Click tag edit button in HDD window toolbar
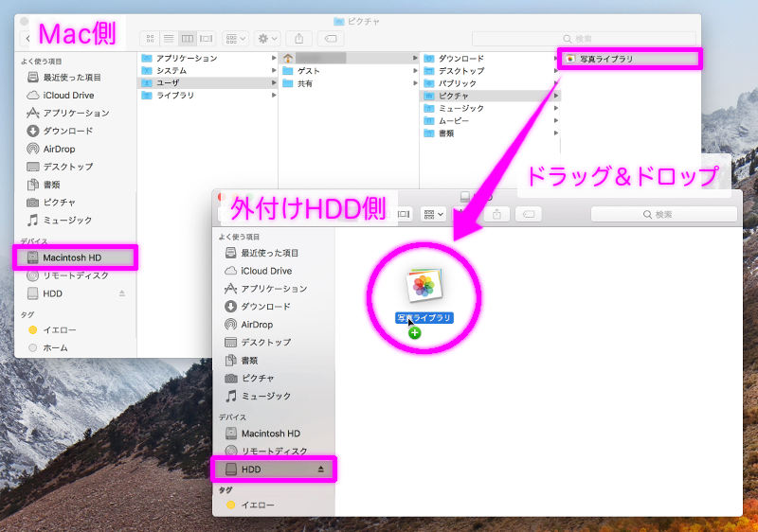 (529, 214)
